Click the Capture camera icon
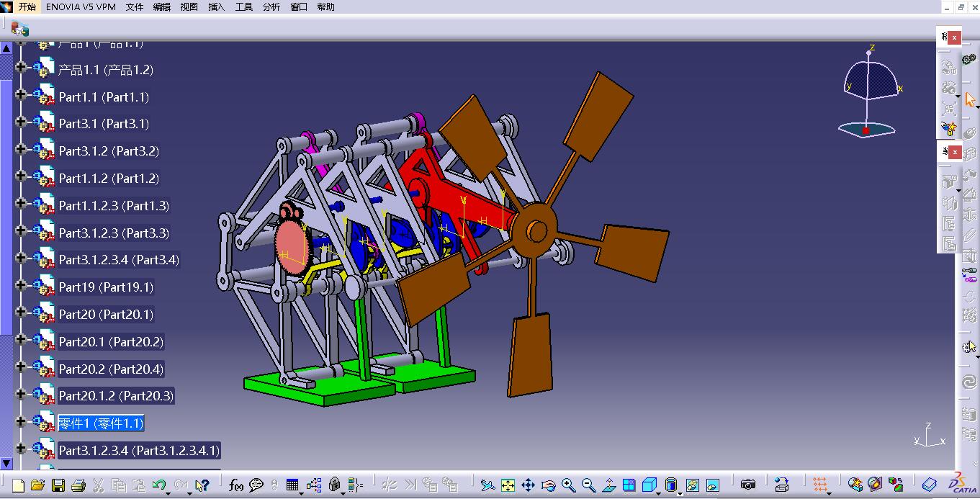The width and height of the screenshot is (980, 499). (748, 485)
